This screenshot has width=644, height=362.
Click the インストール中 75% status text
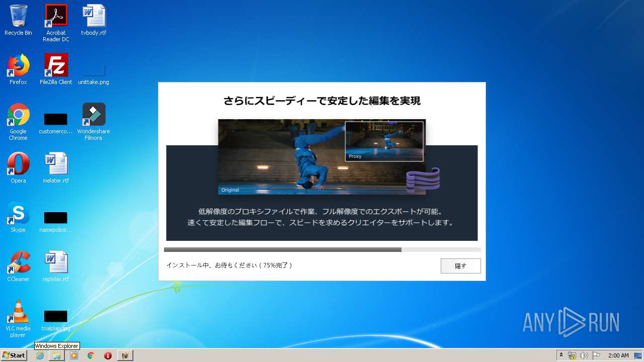coord(229,265)
